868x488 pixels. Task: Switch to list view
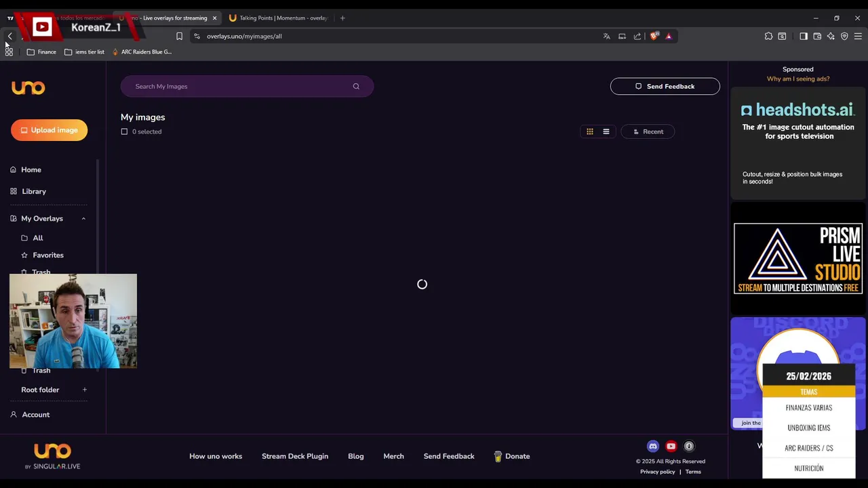606,131
